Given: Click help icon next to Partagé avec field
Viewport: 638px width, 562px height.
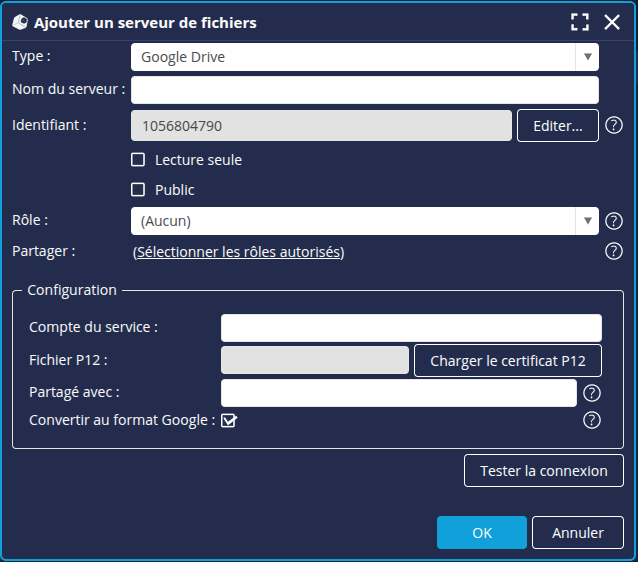Looking at the screenshot, I should (x=592, y=393).
